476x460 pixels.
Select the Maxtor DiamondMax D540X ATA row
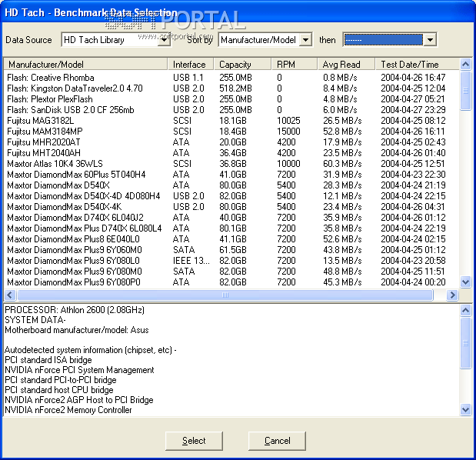coord(231,185)
